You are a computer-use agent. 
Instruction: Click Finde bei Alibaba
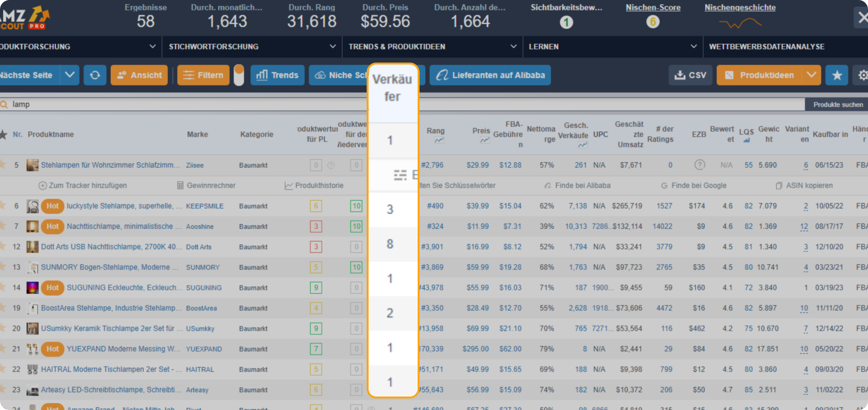click(577, 185)
